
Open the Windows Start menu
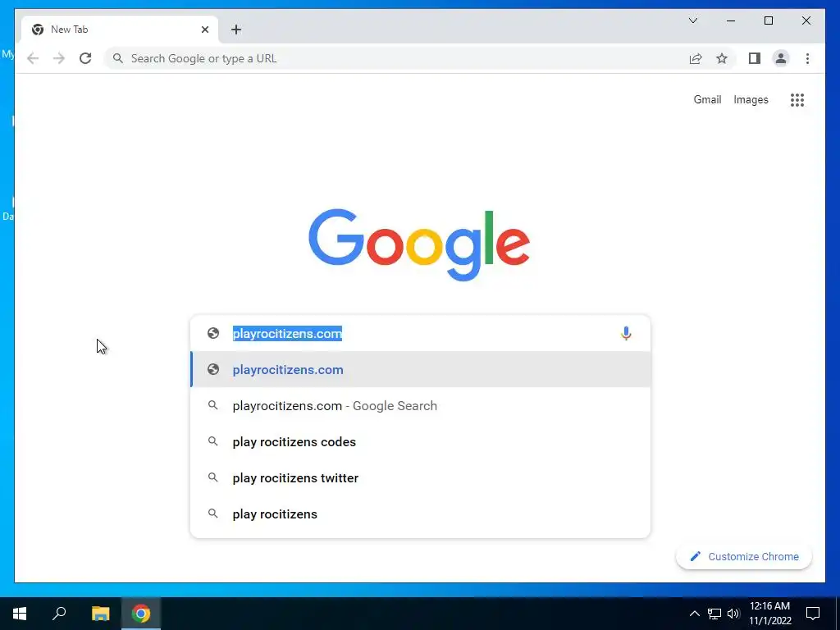pyautogui.click(x=20, y=614)
